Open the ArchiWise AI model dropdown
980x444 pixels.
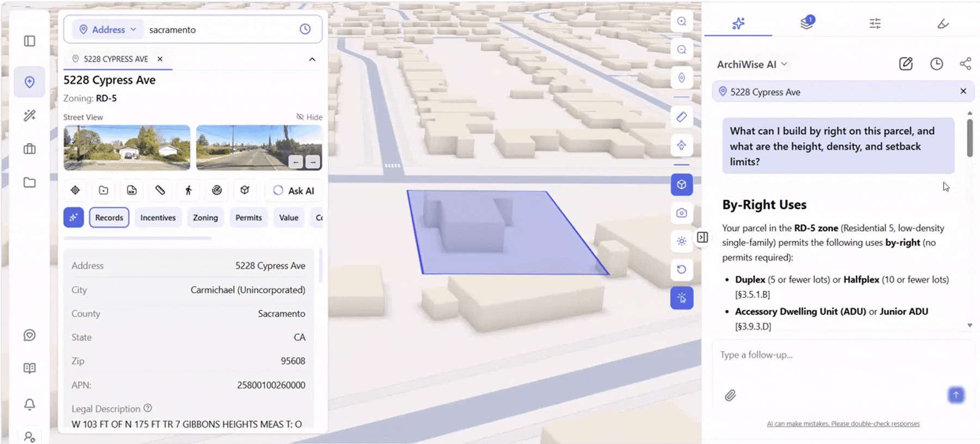click(752, 64)
